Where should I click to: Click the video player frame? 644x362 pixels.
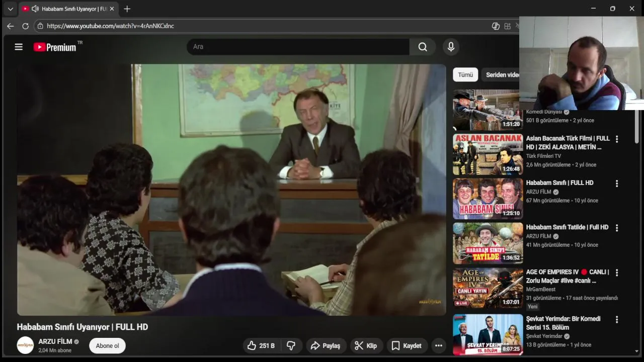tap(231, 190)
